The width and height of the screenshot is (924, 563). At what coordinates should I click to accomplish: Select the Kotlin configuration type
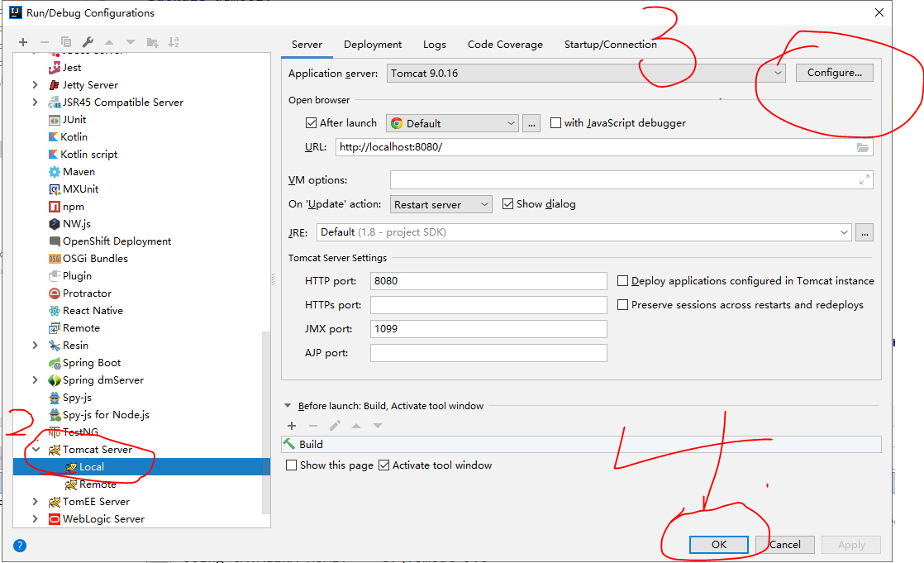pos(68,136)
